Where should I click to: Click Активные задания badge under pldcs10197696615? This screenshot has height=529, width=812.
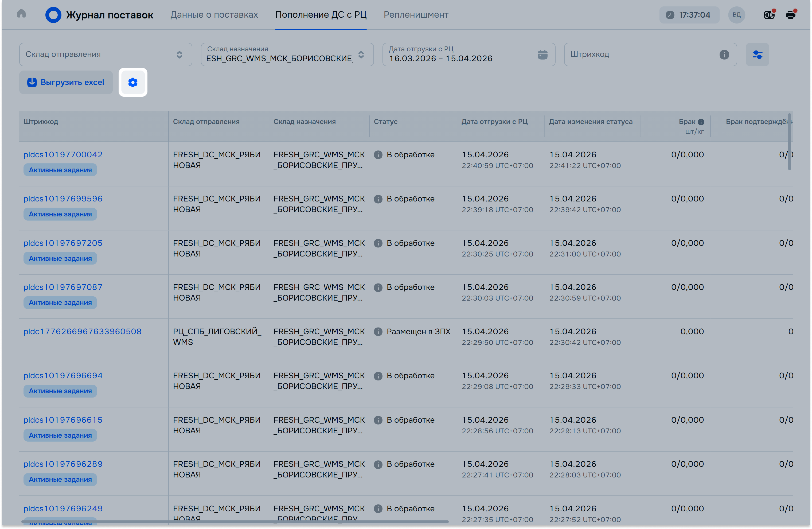click(60, 435)
